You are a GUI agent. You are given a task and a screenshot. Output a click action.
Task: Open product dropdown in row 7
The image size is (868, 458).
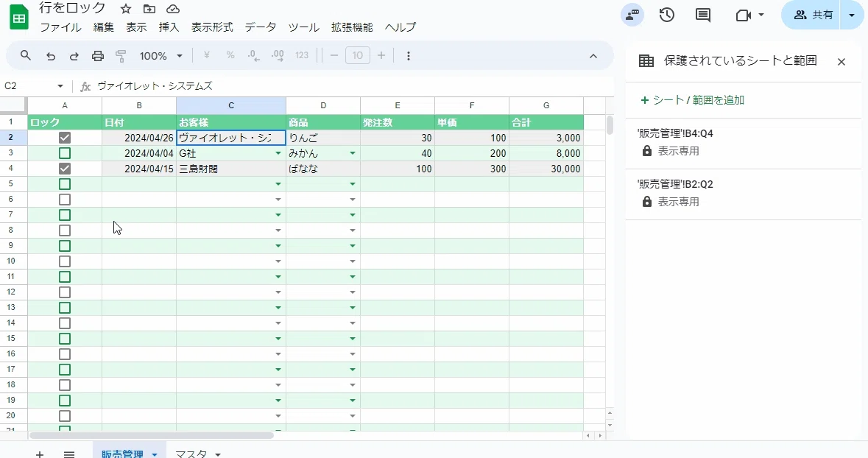(353, 215)
